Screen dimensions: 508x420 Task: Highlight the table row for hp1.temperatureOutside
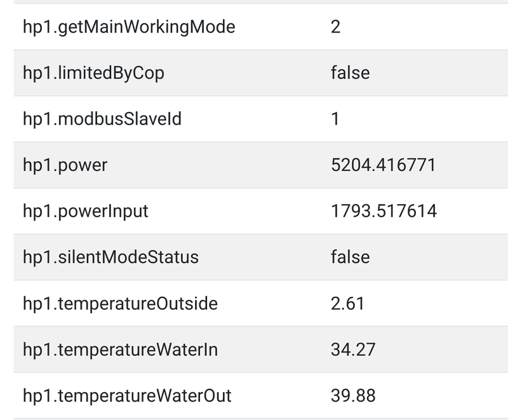[x=260, y=304]
